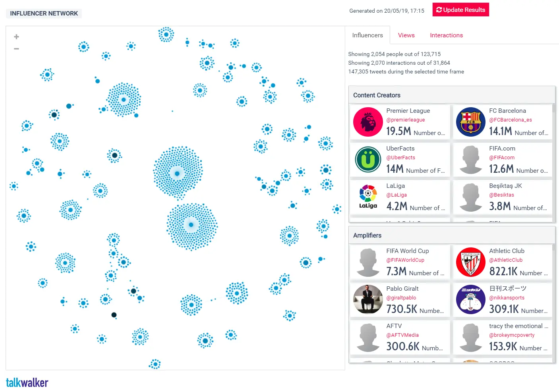Viewport: 559px width, 392px height.
Task: Open the @FCBarcelona_es handle link
Action: point(510,120)
